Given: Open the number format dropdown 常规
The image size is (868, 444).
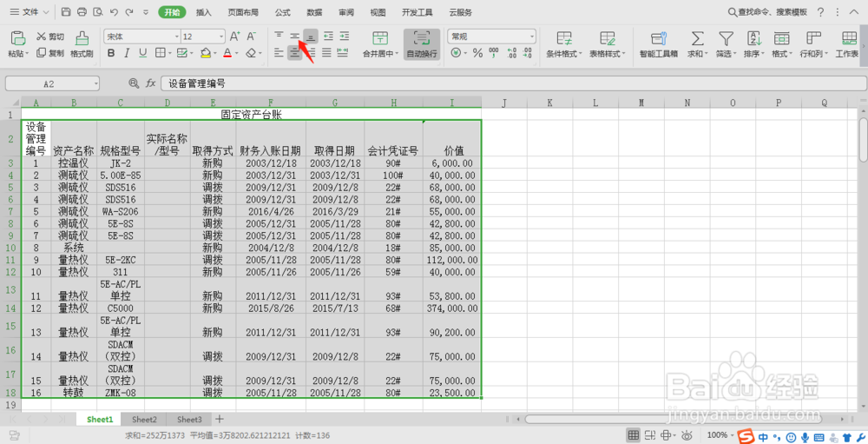Looking at the screenshot, I should click(532, 36).
